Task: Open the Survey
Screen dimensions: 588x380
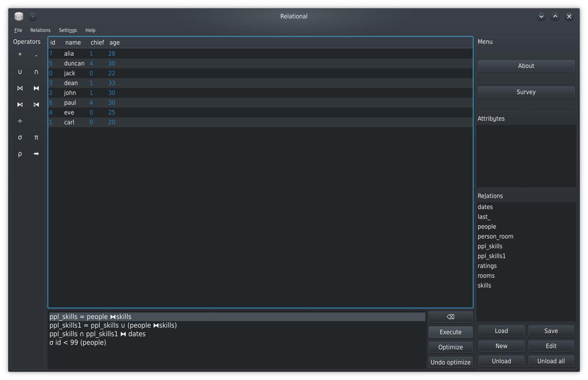Action: (x=526, y=92)
